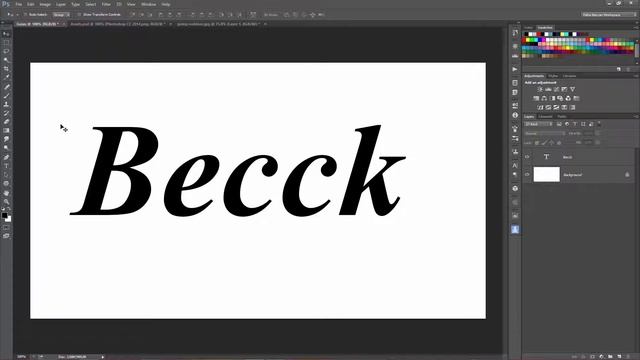
Task: Add a Curves adjustment
Action: (x=556, y=89)
